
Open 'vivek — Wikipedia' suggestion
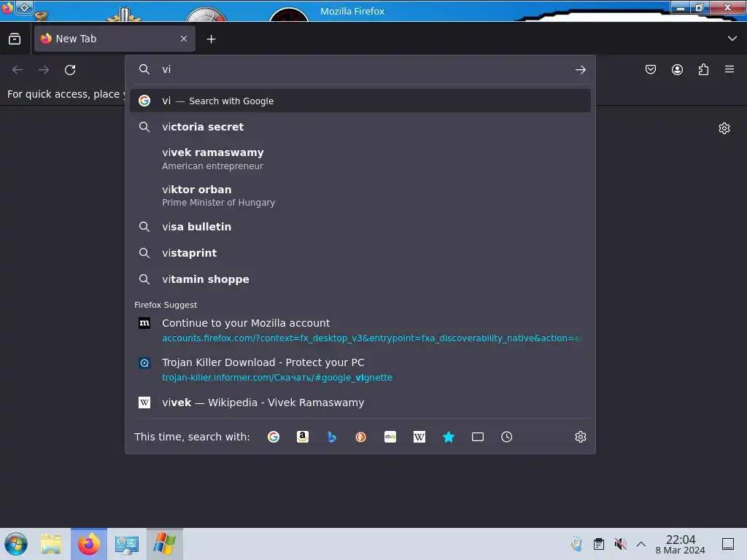point(360,402)
